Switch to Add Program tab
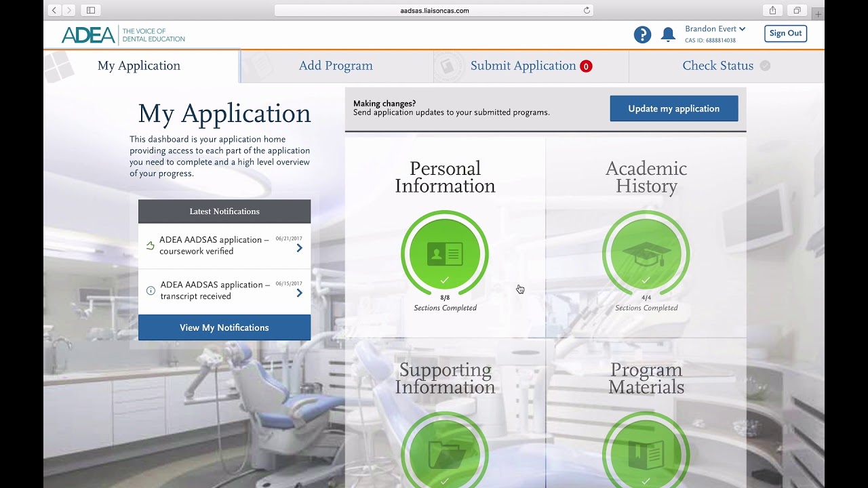This screenshot has width=868, height=488. point(336,66)
